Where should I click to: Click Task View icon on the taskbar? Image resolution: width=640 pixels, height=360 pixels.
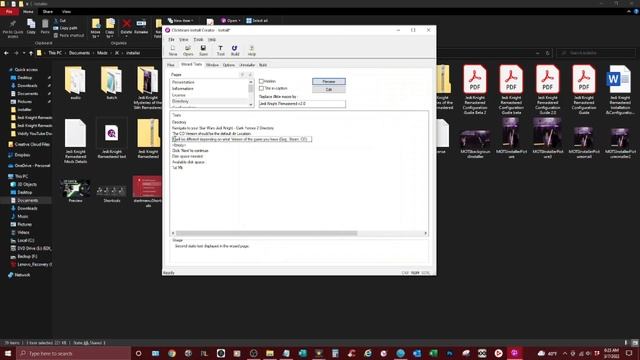[156, 353]
